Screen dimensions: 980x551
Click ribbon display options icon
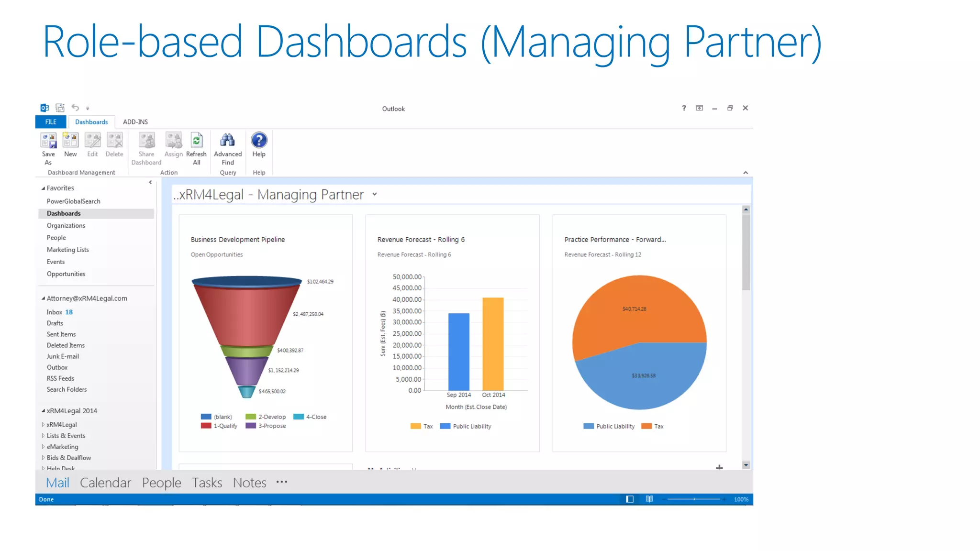click(699, 108)
